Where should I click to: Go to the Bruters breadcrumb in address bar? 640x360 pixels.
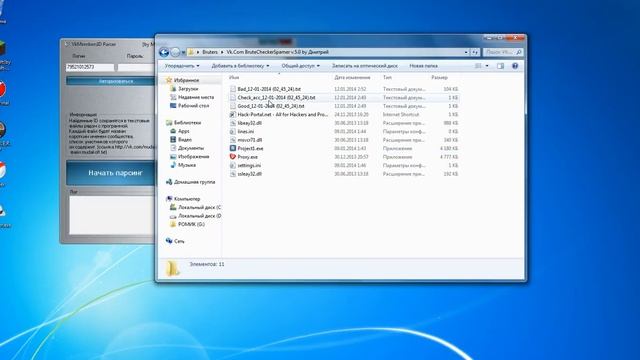[210, 52]
